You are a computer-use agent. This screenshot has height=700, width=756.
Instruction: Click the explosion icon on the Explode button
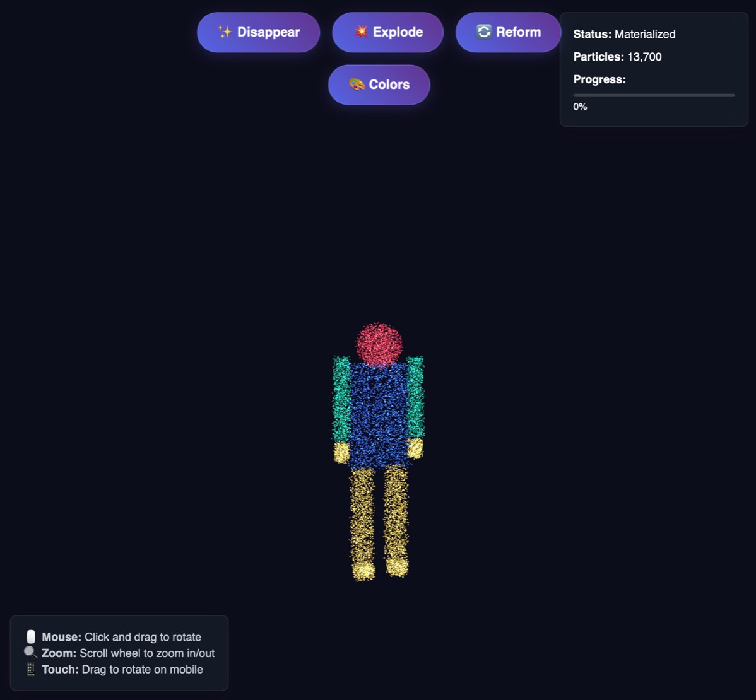pos(360,32)
